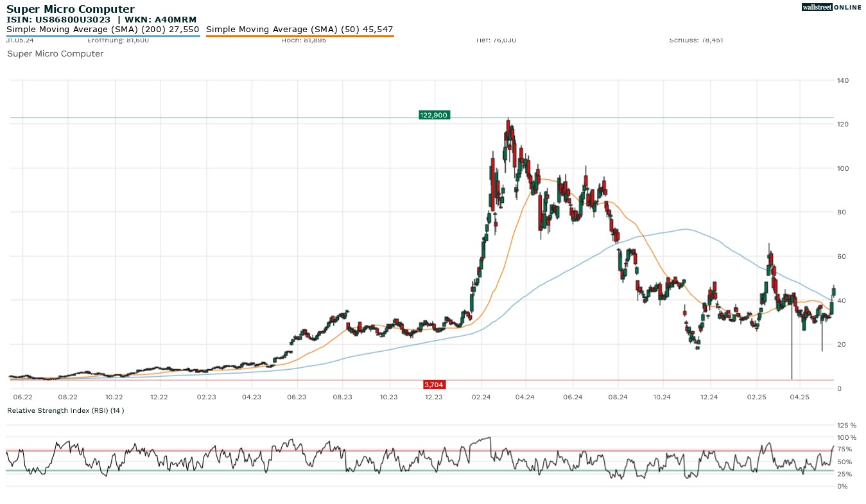Screen dimensions: 866x504
Task: Click the WKN: A40MRM text
Action: pyautogui.click(x=160, y=20)
